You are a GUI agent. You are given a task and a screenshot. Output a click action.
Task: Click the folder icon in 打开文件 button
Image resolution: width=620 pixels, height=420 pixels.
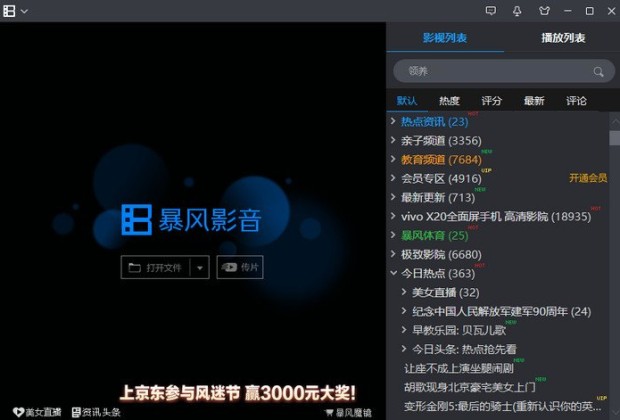pyautogui.click(x=134, y=268)
